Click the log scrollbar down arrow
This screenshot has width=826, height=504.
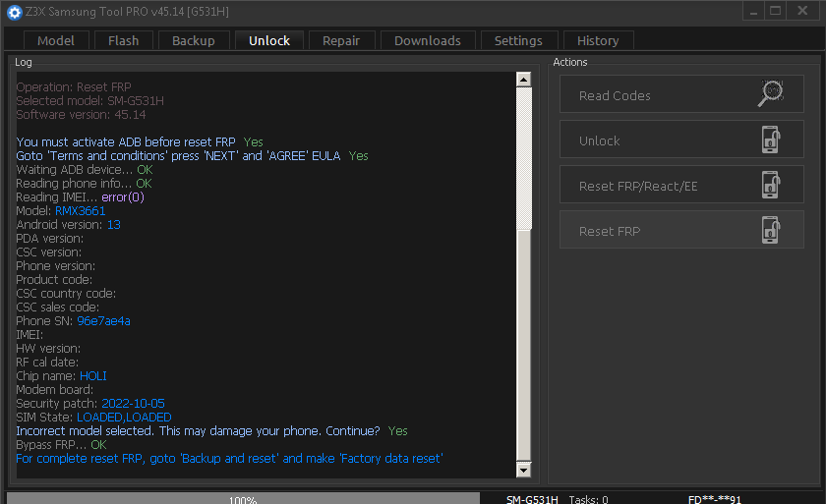(x=523, y=470)
